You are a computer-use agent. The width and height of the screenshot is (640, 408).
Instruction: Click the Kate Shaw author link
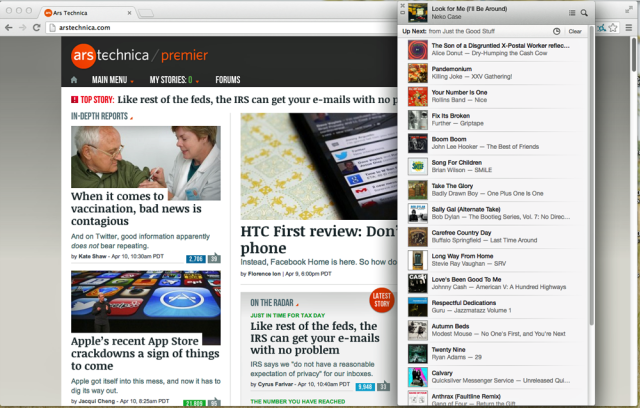(x=92, y=256)
